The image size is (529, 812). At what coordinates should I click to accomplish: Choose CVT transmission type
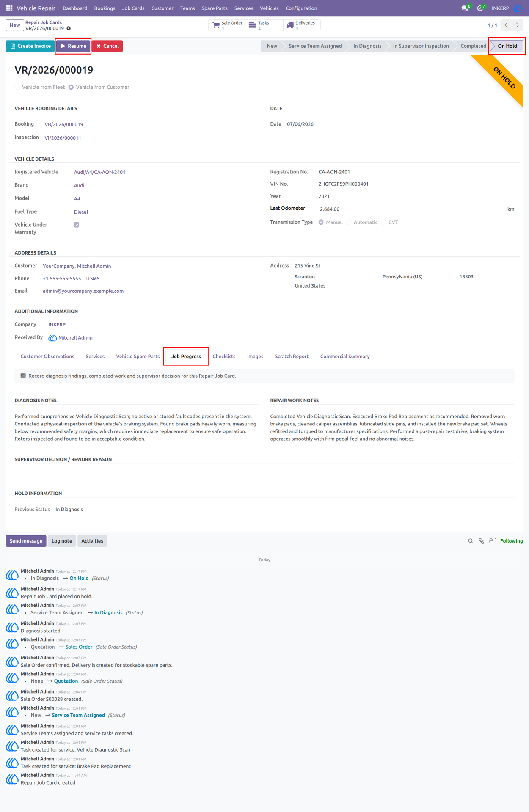tap(384, 222)
